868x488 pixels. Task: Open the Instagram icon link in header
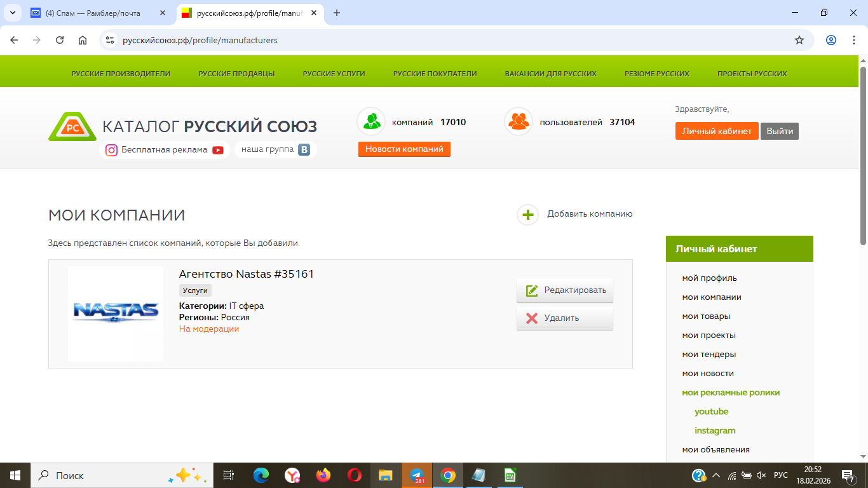tap(111, 150)
